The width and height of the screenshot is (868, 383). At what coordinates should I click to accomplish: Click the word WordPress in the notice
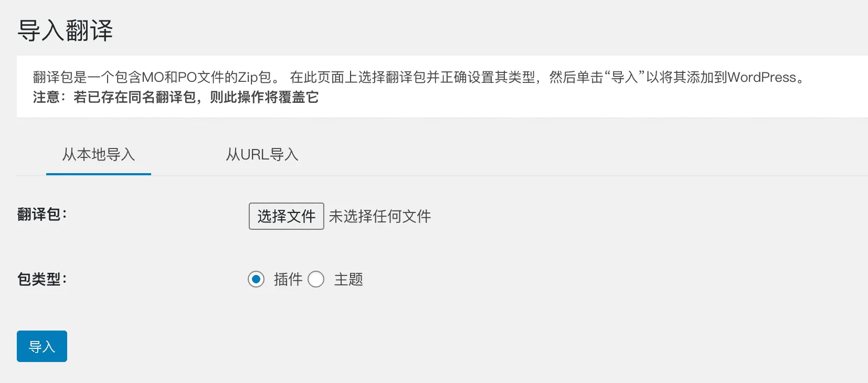pos(762,77)
